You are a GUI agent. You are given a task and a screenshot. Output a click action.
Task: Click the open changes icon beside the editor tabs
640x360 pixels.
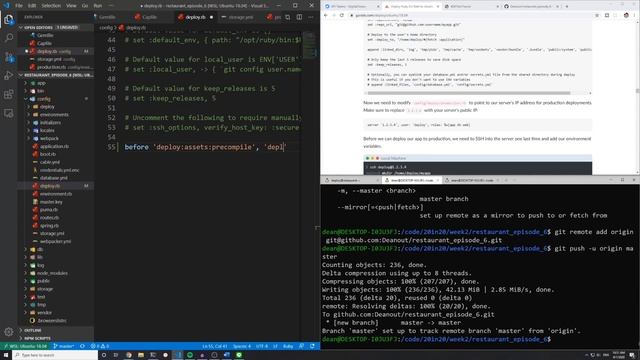point(288,17)
